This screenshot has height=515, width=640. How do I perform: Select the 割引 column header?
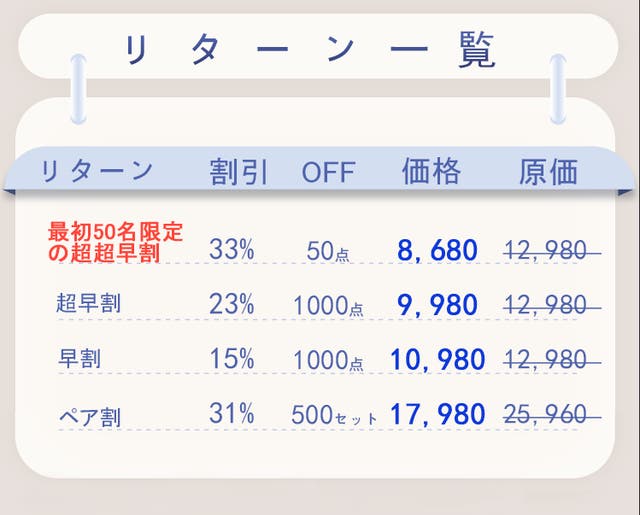coord(239,171)
